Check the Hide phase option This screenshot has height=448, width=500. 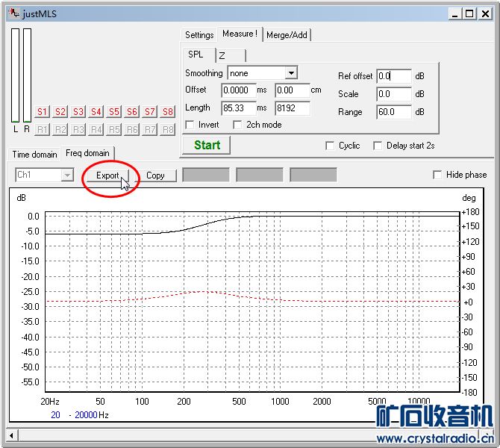pos(437,175)
